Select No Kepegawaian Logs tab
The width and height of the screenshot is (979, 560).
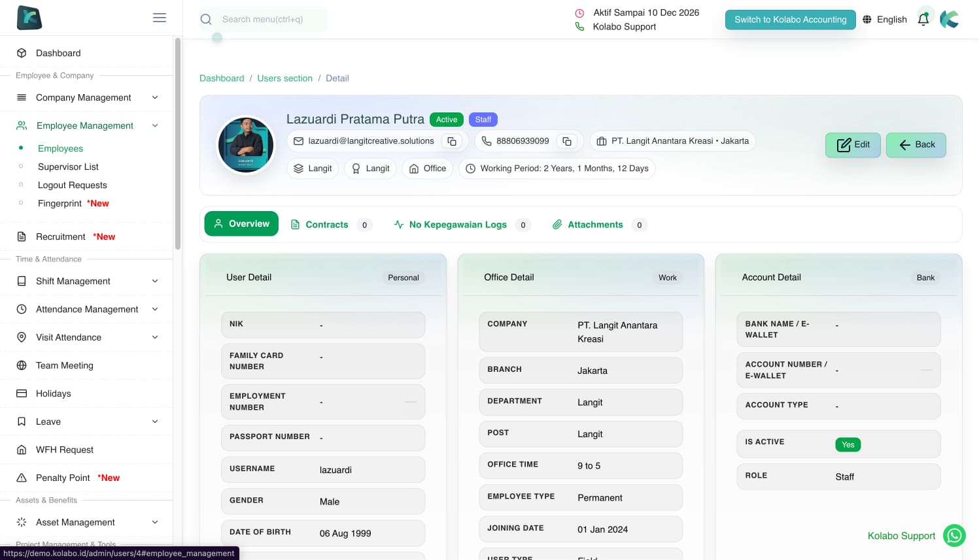(457, 225)
